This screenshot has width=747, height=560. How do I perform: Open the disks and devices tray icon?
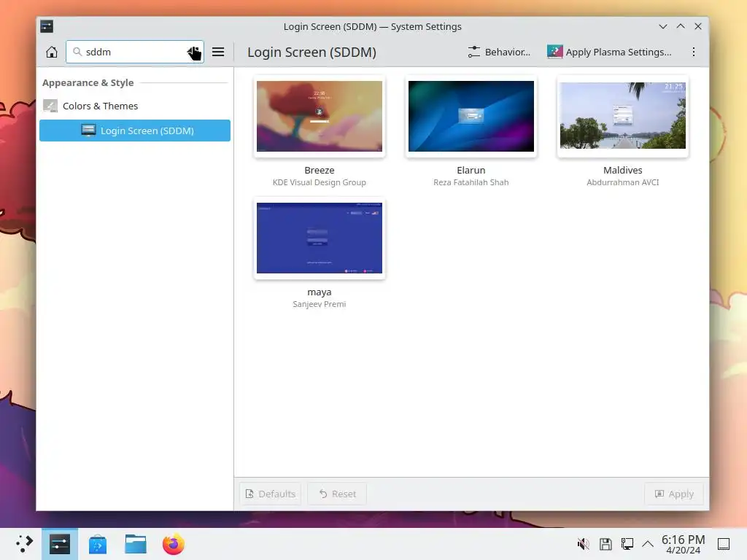(x=605, y=544)
